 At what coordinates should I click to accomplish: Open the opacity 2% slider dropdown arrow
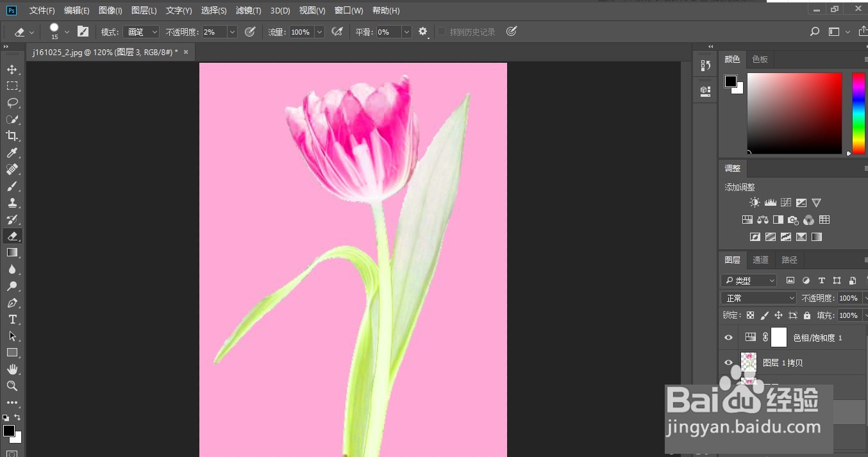click(232, 31)
